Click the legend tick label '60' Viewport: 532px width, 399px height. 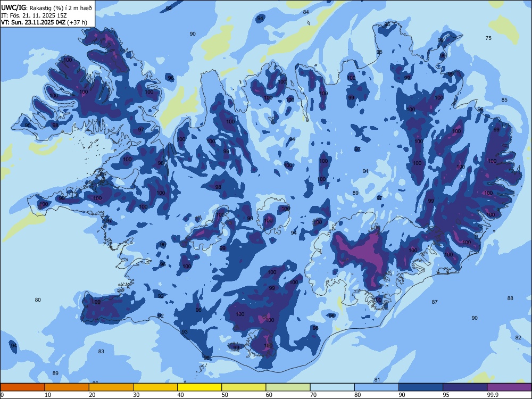[269, 395]
